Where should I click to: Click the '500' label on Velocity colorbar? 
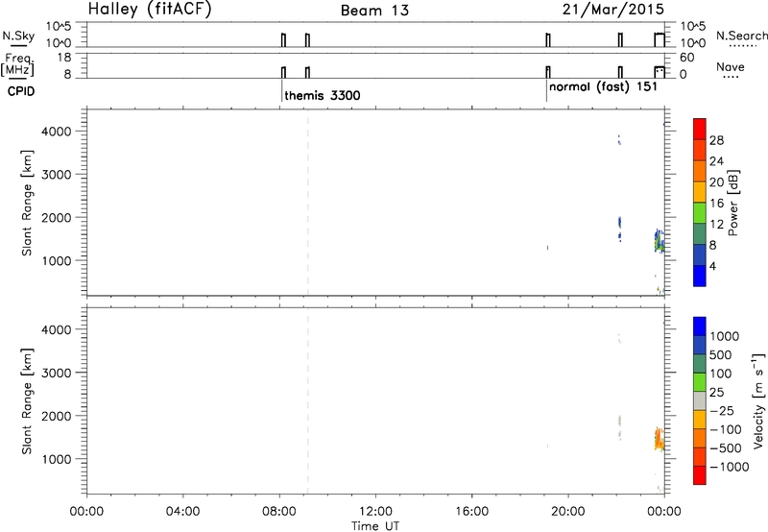coord(721,355)
